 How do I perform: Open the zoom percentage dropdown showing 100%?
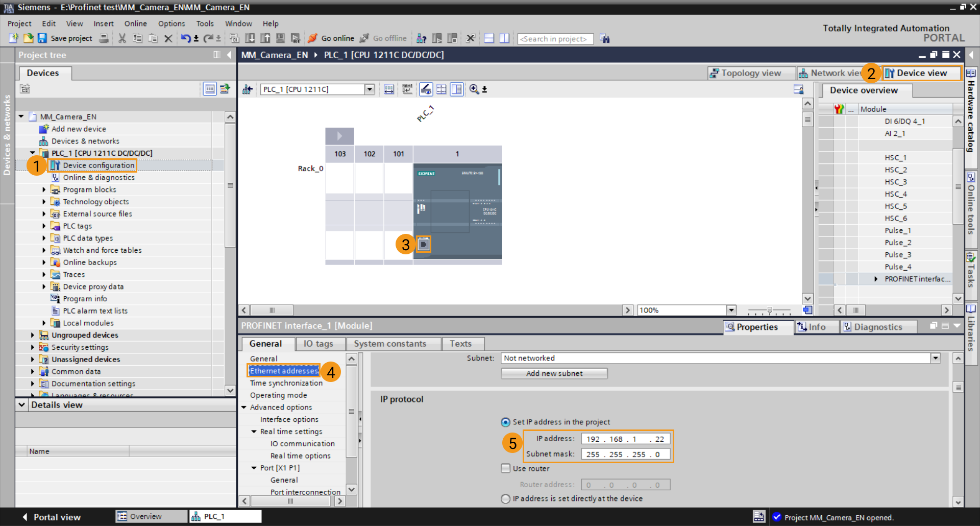pos(731,310)
